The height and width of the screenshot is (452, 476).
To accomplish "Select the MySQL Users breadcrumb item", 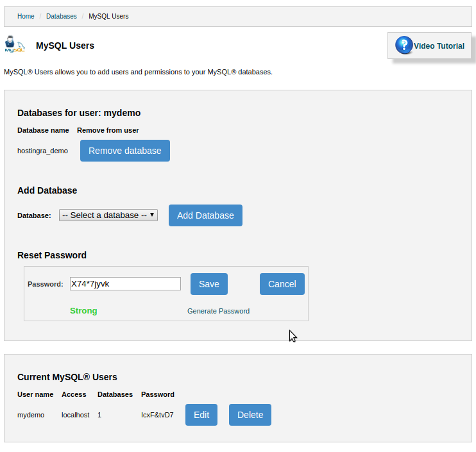I will point(108,16).
